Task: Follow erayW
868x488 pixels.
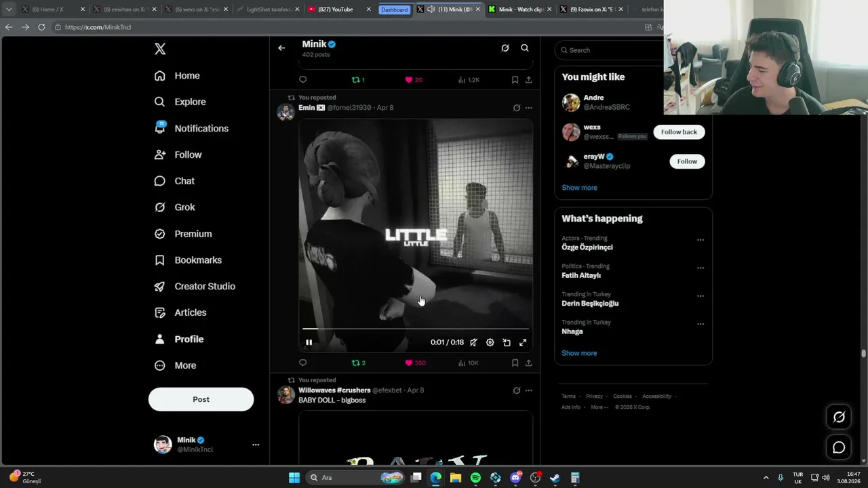Action: (687, 161)
